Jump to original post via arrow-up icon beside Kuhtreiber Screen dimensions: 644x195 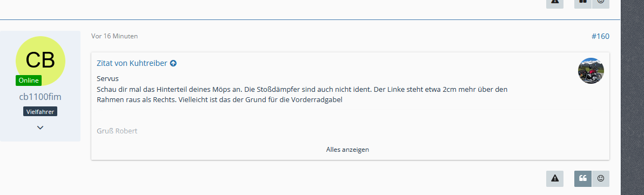[173, 63]
